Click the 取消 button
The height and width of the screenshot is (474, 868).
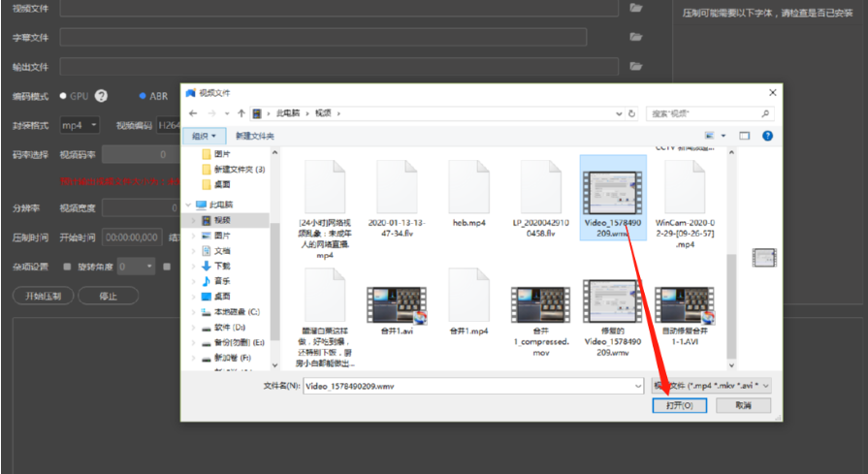(x=743, y=405)
